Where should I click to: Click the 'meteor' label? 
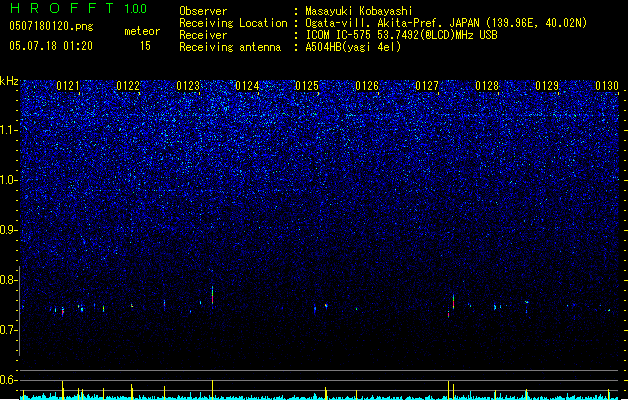coord(142,31)
